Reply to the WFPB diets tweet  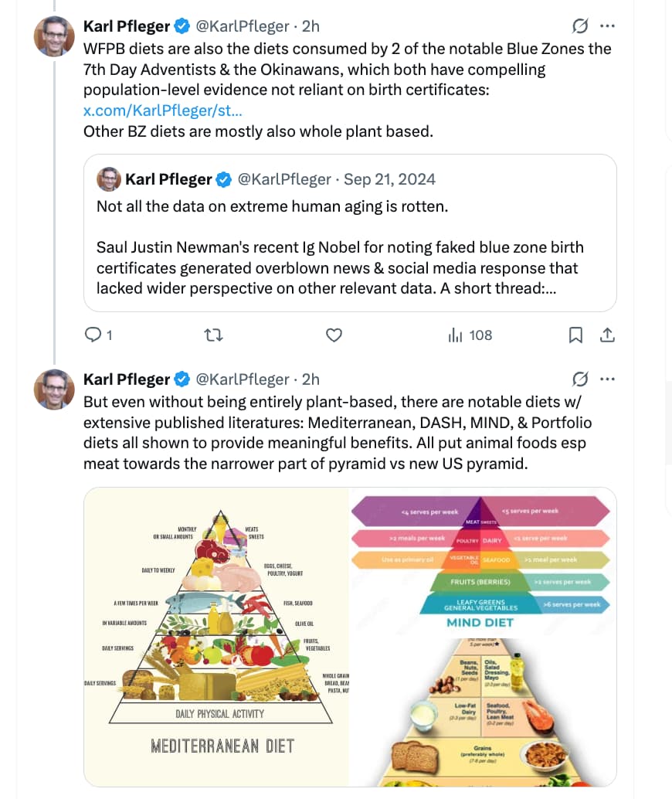tap(93, 335)
